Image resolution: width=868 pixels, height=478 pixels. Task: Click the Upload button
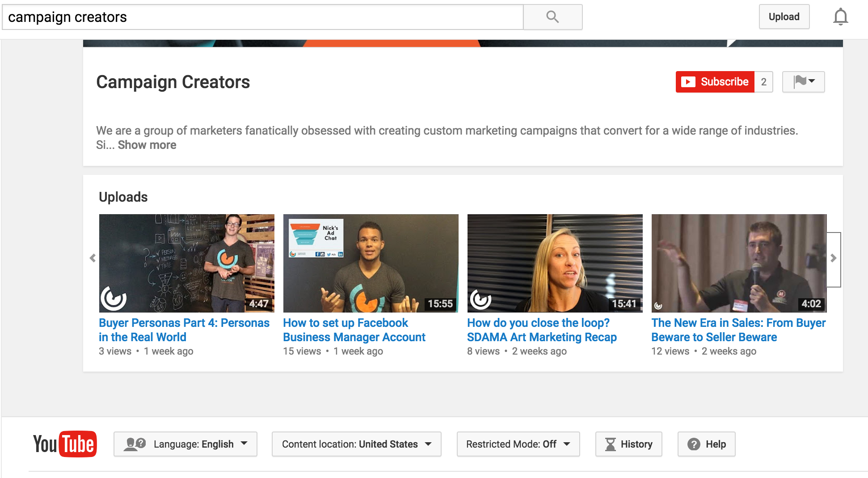784,17
